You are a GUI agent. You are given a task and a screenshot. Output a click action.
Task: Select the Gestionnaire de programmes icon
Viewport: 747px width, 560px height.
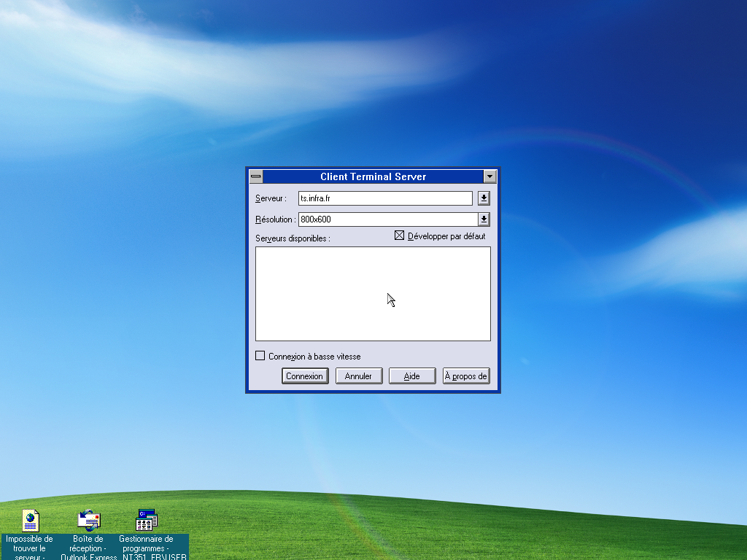tap(146, 520)
